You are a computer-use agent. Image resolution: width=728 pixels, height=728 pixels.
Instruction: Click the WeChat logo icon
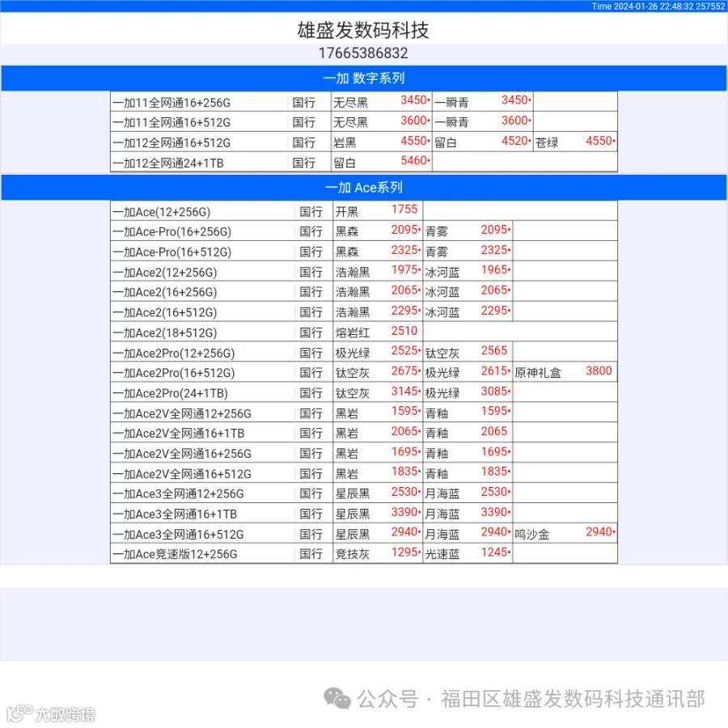[x=336, y=698]
